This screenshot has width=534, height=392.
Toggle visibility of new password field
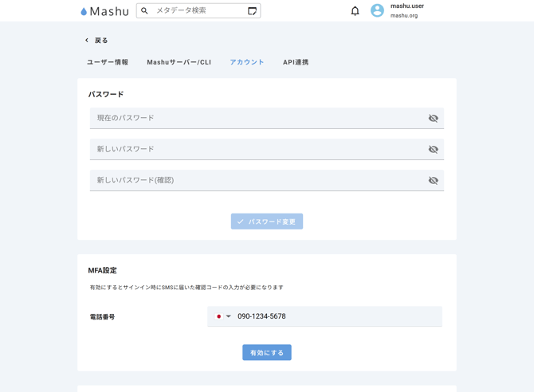coord(433,150)
